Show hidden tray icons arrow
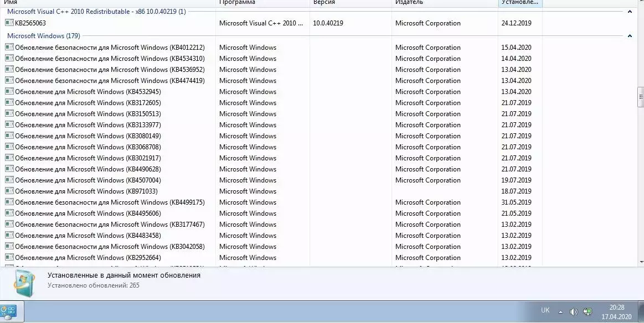The height and width of the screenshot is (323, 644). (560, 312)
